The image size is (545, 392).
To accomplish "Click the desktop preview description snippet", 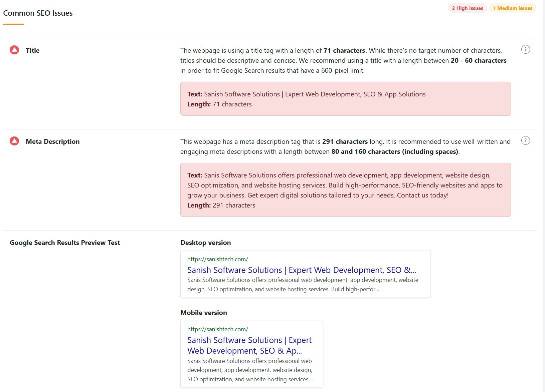I will 303,285.
